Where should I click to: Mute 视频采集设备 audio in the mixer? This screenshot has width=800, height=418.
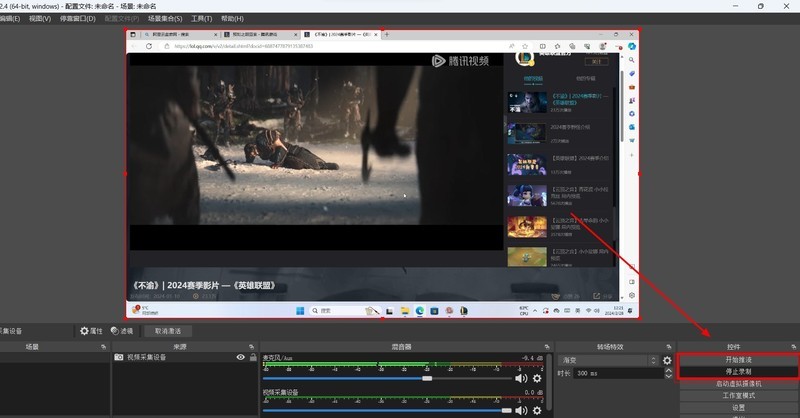(521, 410)
